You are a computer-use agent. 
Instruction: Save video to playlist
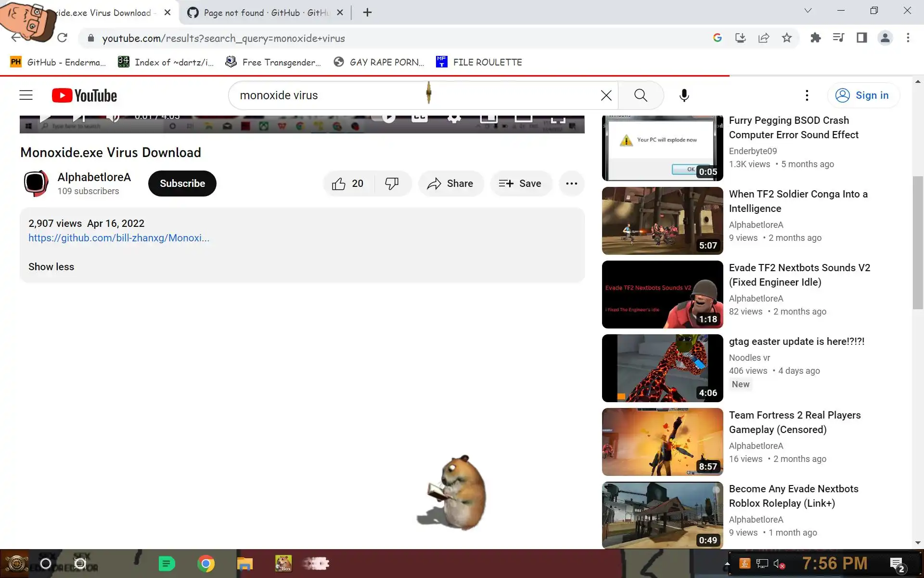tap(520, 184)
